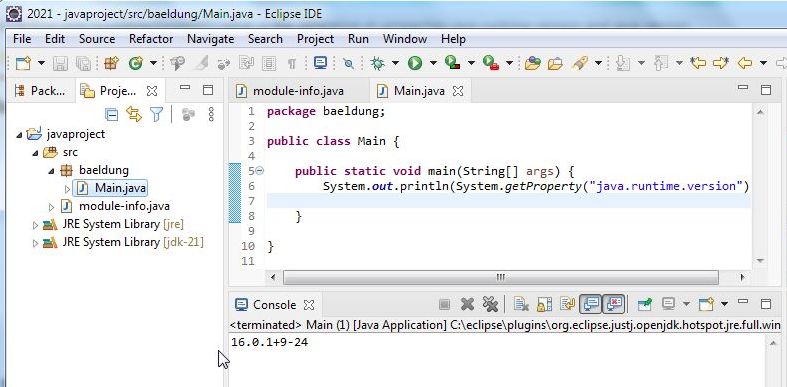Open the Source menu
This screenshot has width=787, height=387.
[x=97, y=39]
